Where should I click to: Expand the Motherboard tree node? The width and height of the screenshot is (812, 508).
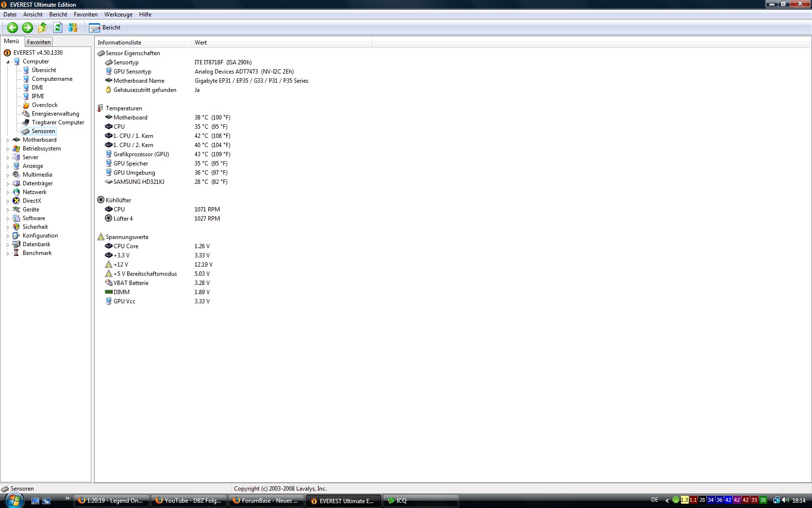coord(8,140)
